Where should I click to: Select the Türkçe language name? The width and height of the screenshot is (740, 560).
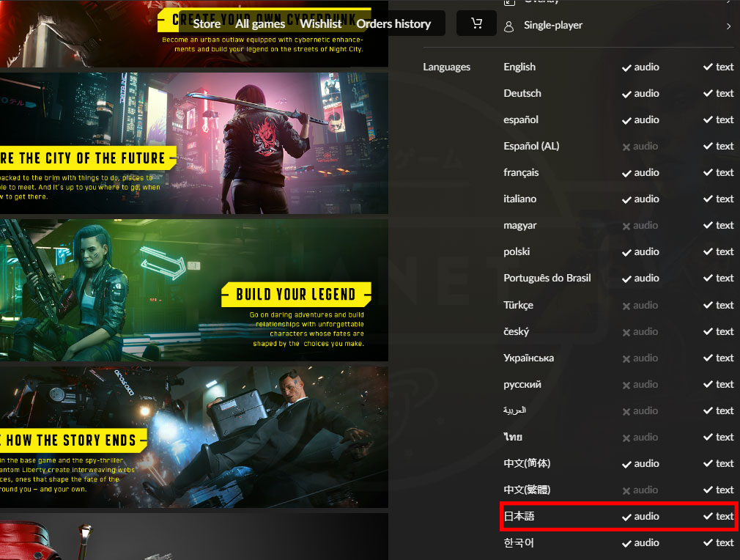click(518, 306)
